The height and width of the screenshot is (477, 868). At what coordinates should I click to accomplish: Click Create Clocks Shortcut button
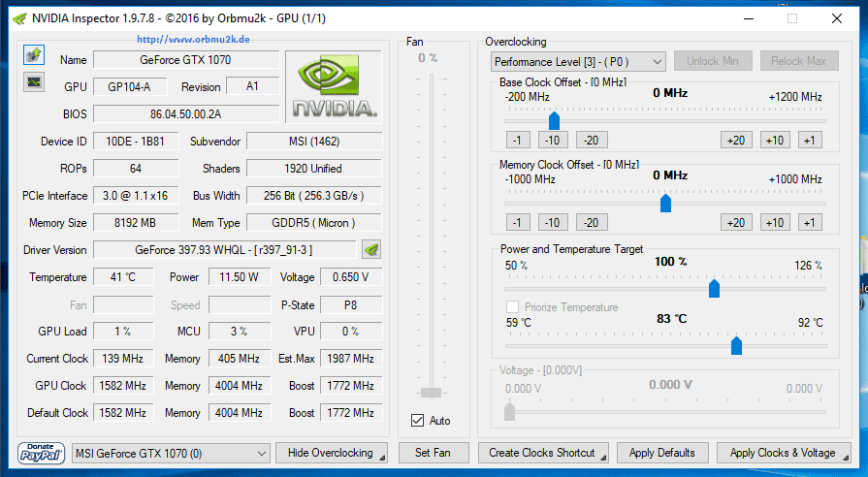click(543, 453)
